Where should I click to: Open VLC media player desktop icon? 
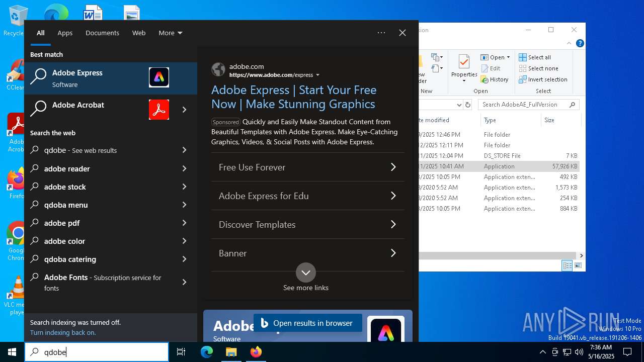[15, 295]
